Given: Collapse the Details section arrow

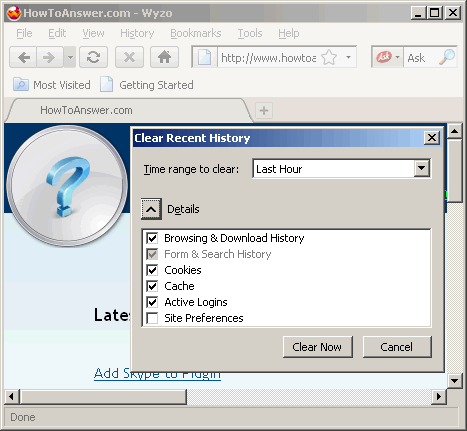Looking at the screenshot, I should tap(151, 209).
